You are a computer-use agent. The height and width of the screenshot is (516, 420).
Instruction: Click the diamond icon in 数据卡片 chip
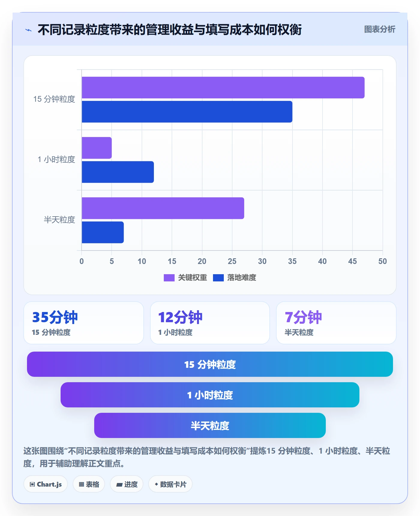(x=156, y=484)
